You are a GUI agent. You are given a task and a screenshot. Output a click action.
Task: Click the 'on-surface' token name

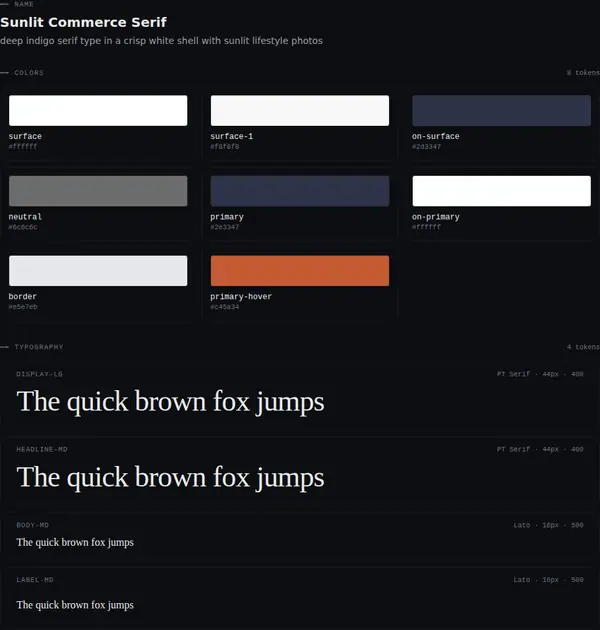436,136
